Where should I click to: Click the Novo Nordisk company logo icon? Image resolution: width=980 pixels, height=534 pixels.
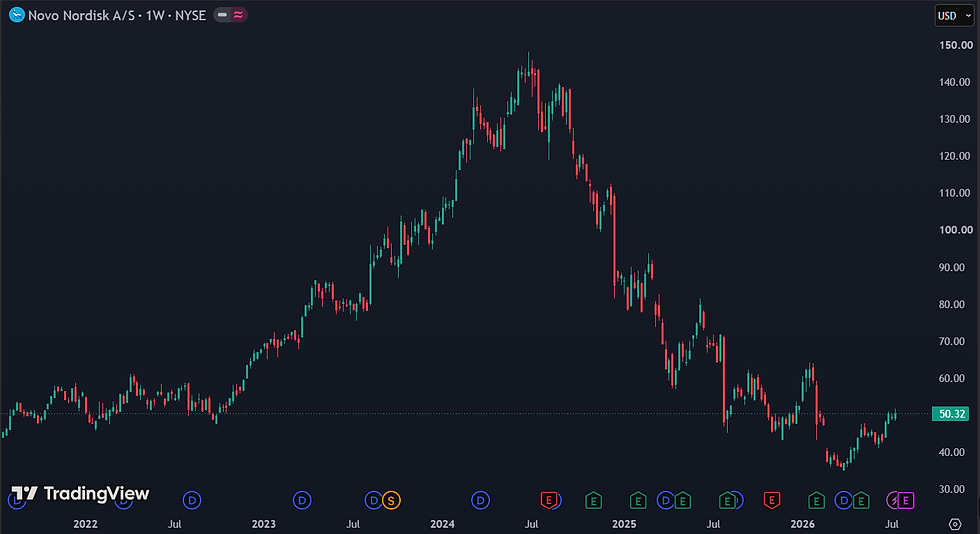tap(17, 15)
